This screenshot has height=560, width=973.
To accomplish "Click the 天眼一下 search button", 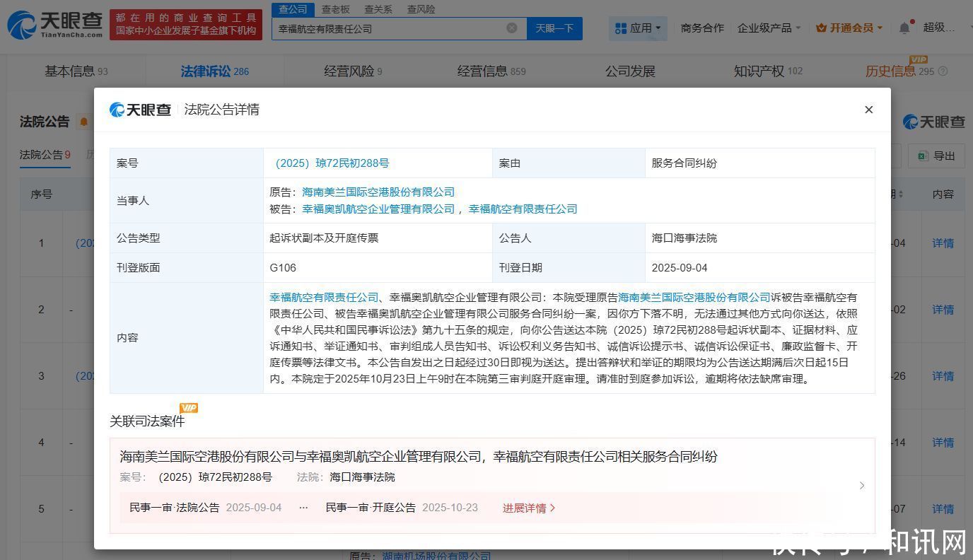I will 554,28.
